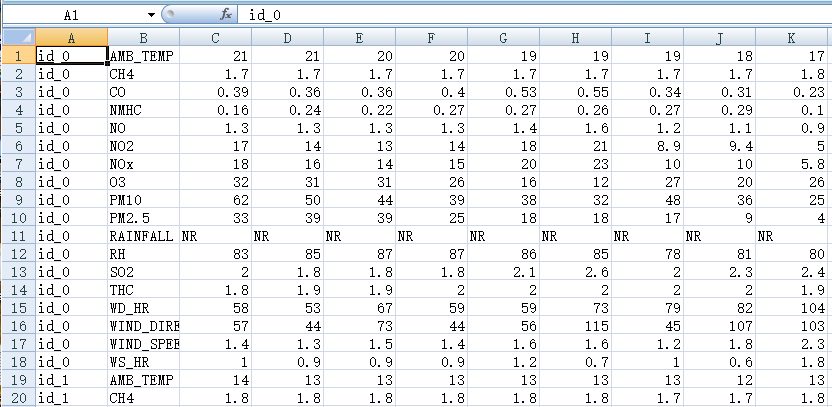Click the WS_HR label cell
The image size is (832, 407).
point(144,361)
